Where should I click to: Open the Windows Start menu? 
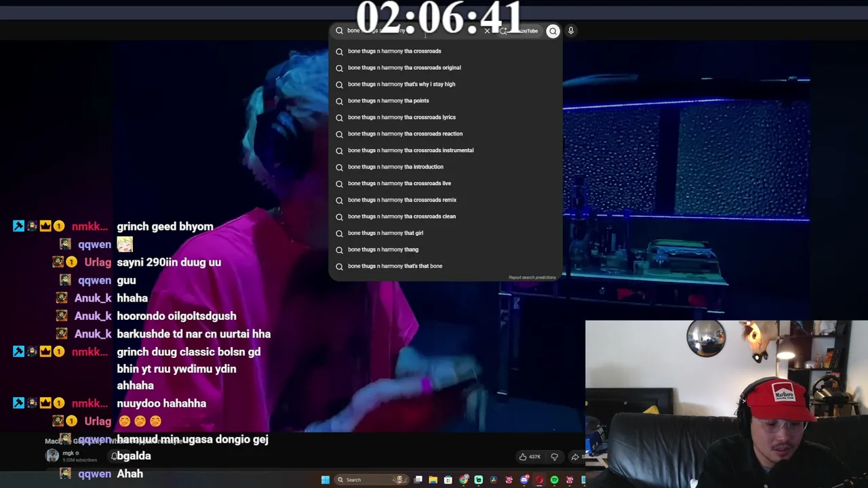325,480
